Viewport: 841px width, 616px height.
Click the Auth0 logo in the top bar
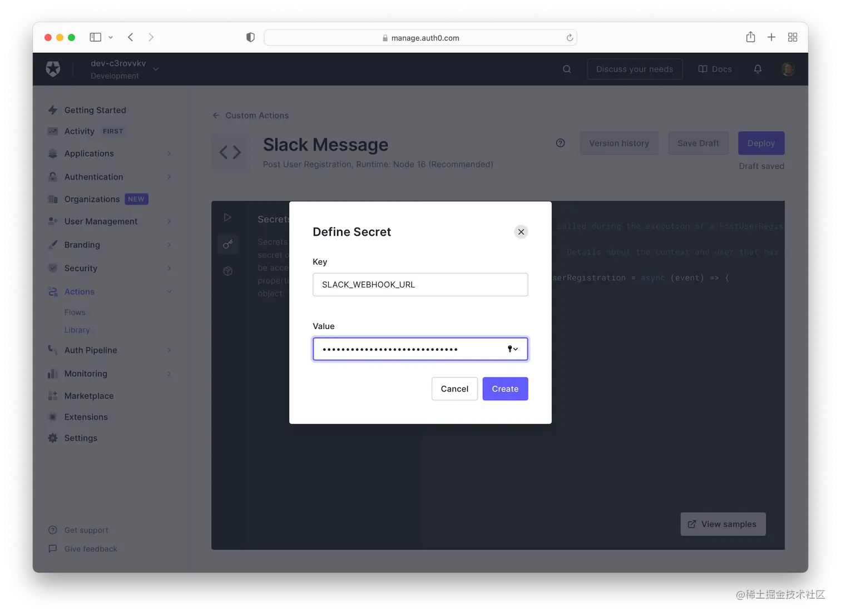click(53, 69)
